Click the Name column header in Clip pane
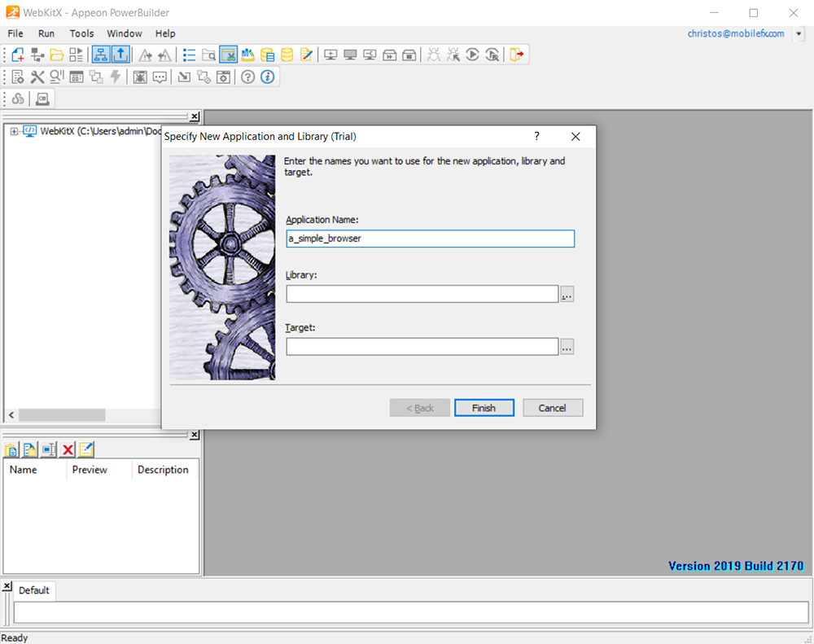 tap(35, 470)
